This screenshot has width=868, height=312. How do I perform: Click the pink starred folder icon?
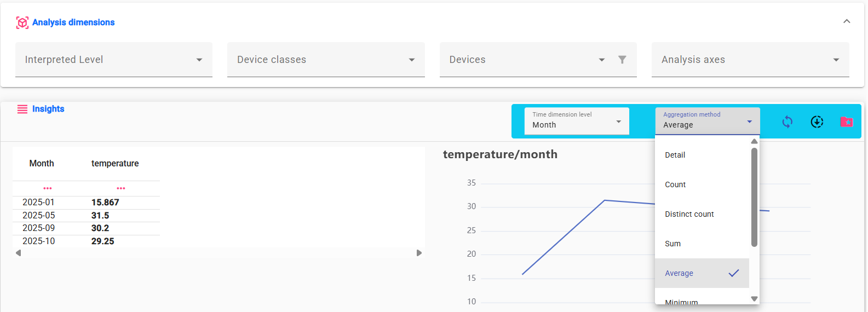(846, 122)
